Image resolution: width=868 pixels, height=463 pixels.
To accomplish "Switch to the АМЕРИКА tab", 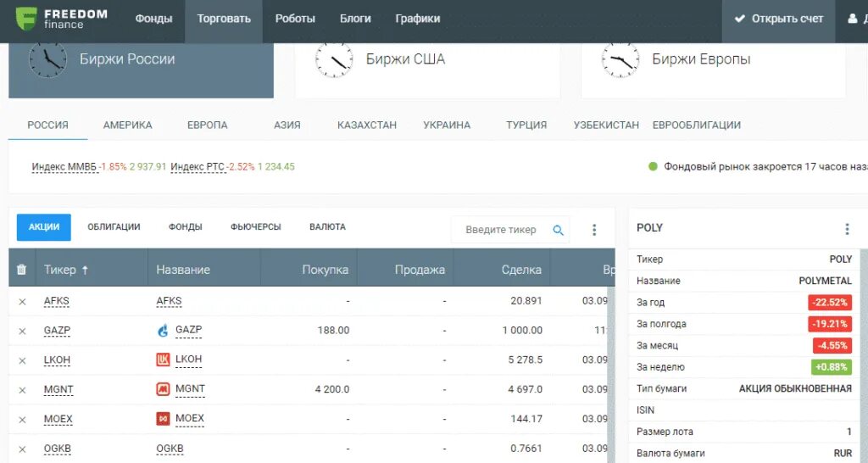I will point(127,126).
